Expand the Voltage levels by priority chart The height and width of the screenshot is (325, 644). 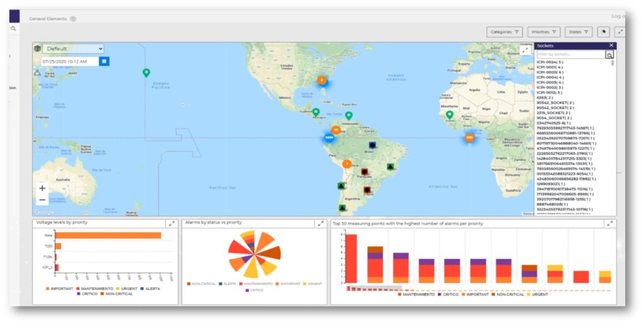172,224
